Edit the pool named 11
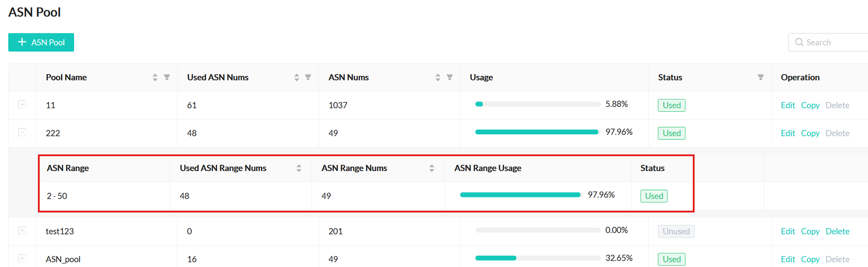The height and width of the screenshot is (267, 868). [788, 105]
